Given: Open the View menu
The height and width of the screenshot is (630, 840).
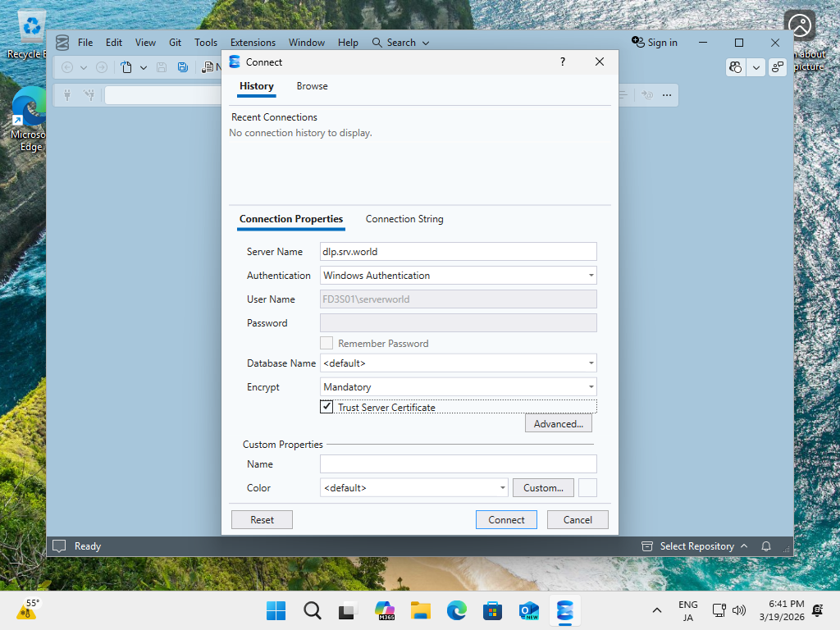Looking at the screenshot, I should [x=145, y=43].
